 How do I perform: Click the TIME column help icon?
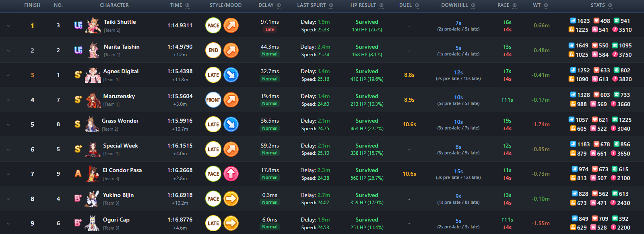tap(187, 5)
